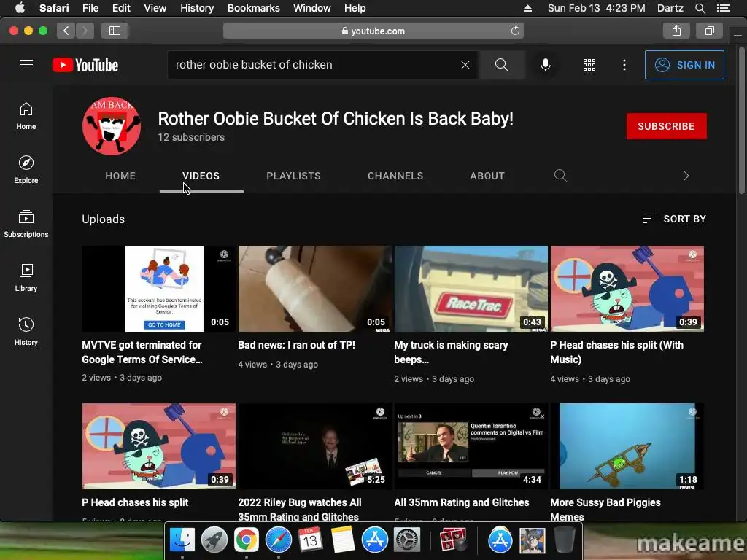The width and height of the screenshot is (747, 560).
Task: Reload the page in the address bar
Action: tap(515, 31)
